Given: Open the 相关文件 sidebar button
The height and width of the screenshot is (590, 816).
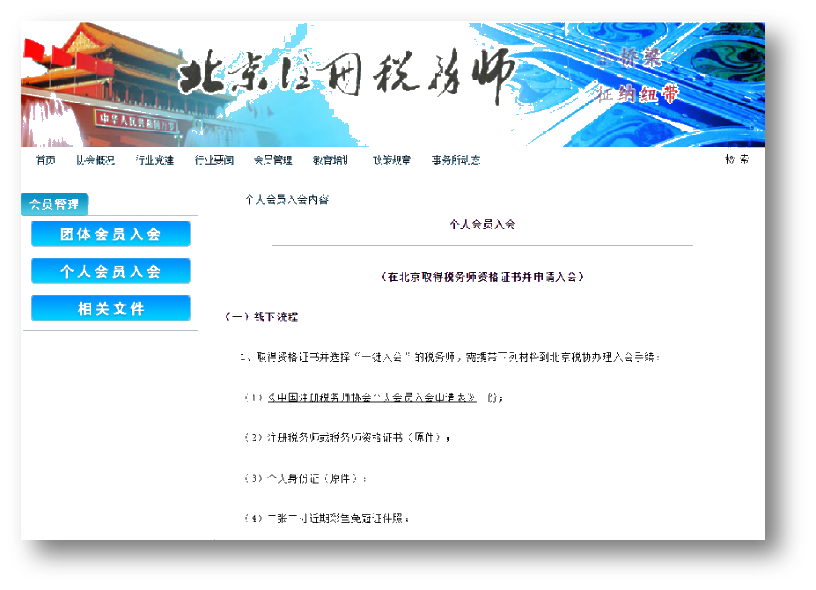Looking at the screenshot, I should (x=110, y=307).
